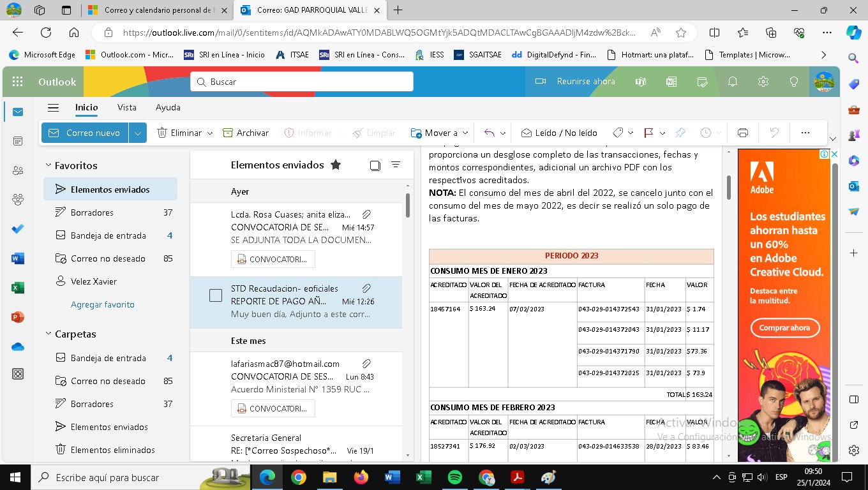Click the Print icon in toolbar
The height and width of the screenshot is (490, 868).
[742, 133]
